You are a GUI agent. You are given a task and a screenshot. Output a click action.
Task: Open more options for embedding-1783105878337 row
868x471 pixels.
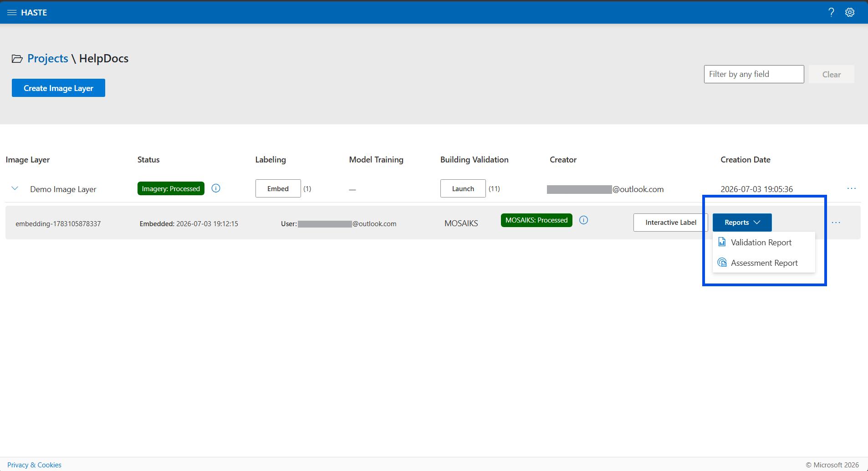coord(836,223)
